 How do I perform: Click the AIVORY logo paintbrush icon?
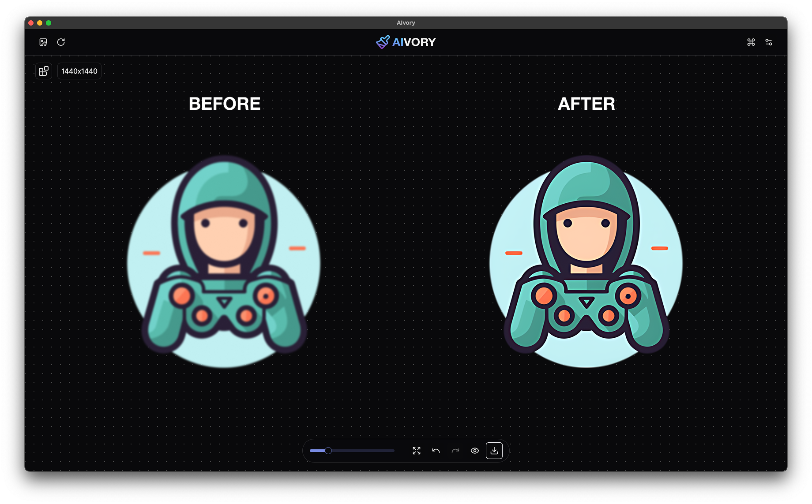[x=382, y=42]
